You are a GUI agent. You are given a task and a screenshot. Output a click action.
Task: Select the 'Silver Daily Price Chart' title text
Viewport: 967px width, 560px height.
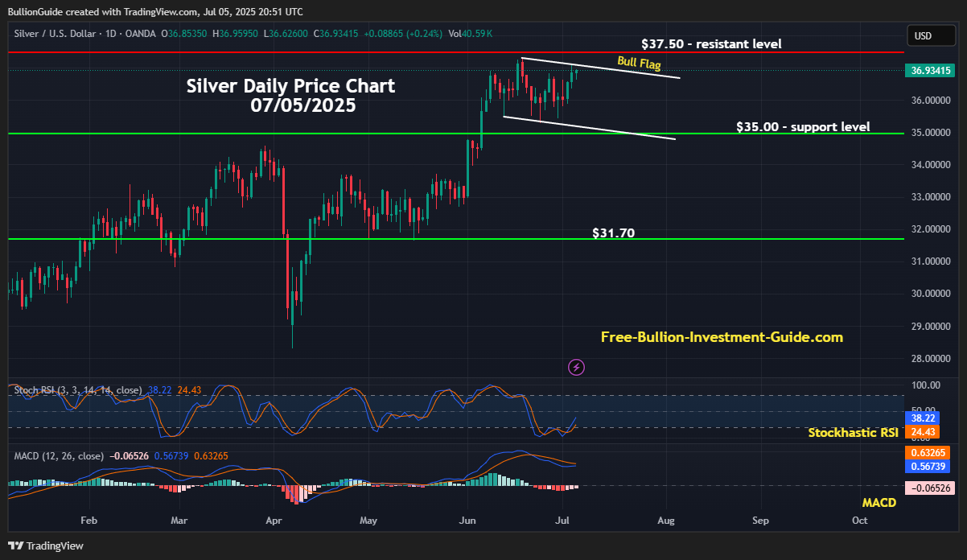pyautogui.click(x=290, y=86)
